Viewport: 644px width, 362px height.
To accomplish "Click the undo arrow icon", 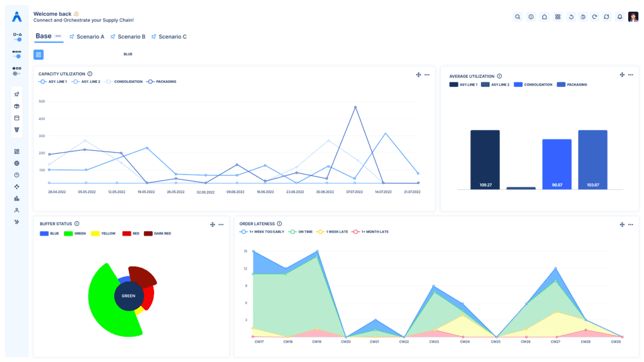I will [x=570, y=17].
